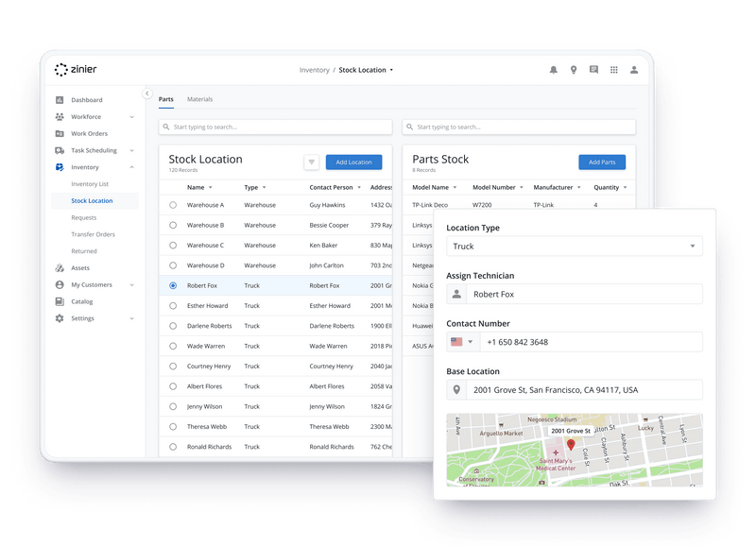
Task: Select the Robert Fox truck radio button
Action: (x=172, y=285)
